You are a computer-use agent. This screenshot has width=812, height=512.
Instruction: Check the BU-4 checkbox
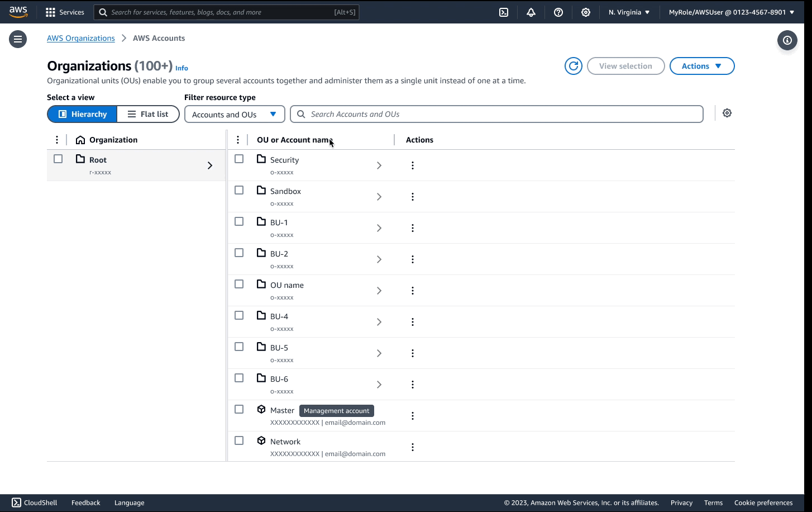239,315
